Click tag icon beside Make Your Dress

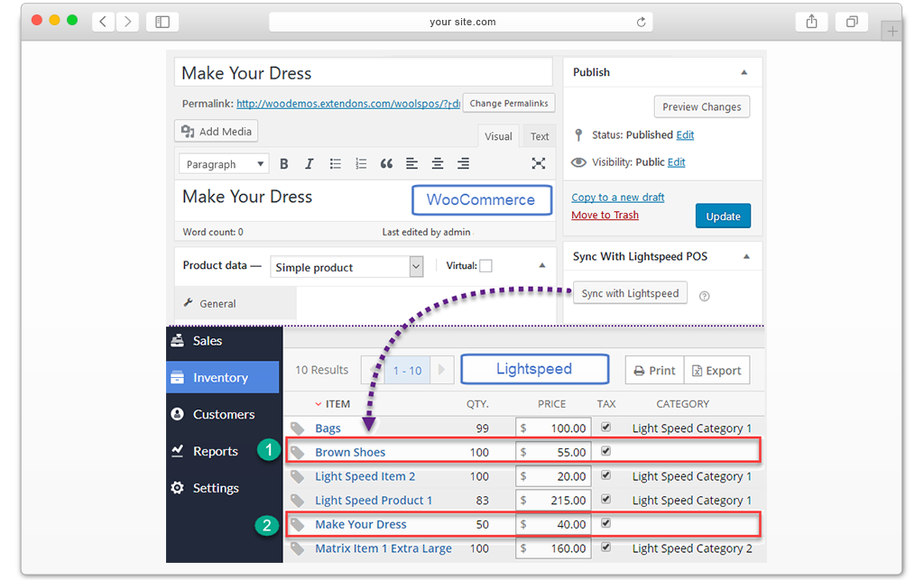(x=298, y=525)
